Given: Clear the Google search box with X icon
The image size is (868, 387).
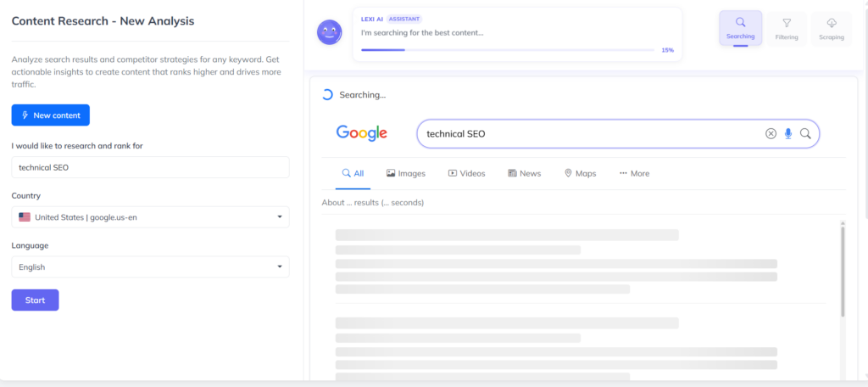Looking at the screenshot, I should [x=771, y=133].
